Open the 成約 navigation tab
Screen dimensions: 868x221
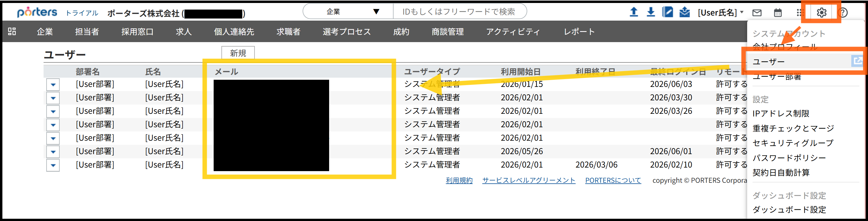(x=401, y=31)
